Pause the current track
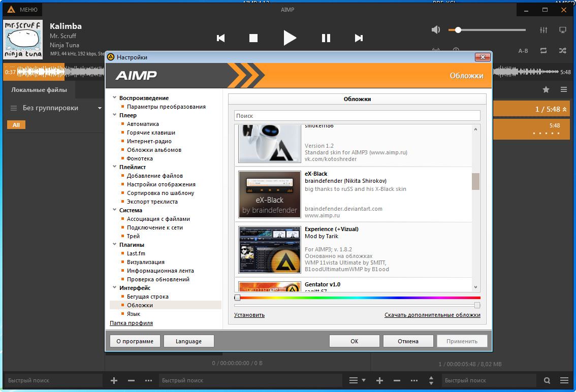The width and height of the screenshot is (576, 392). (326, 38)
